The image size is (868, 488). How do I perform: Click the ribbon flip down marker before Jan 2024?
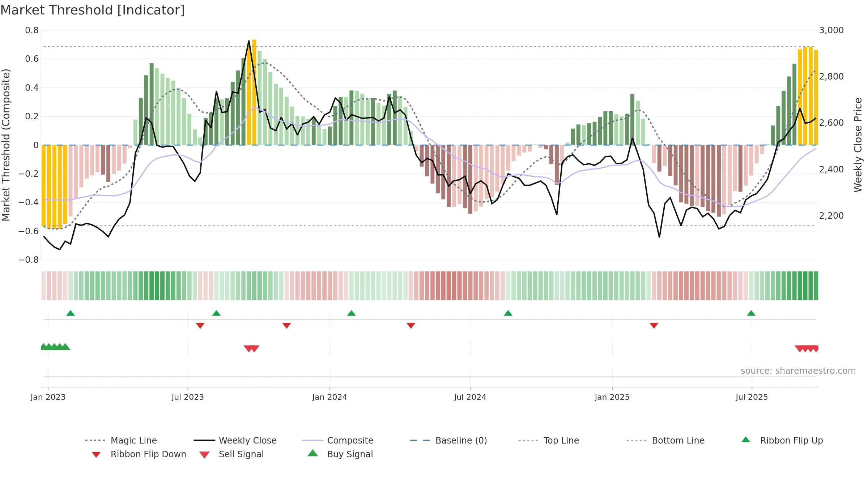click(286, 325)
